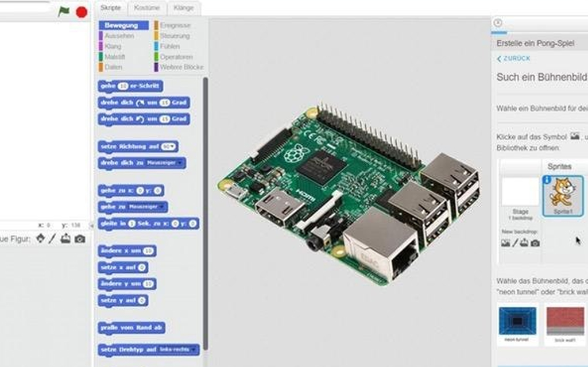
Task: Open links-rechts dropdown in setze Drehtyp block
Action: click(178, 350)
